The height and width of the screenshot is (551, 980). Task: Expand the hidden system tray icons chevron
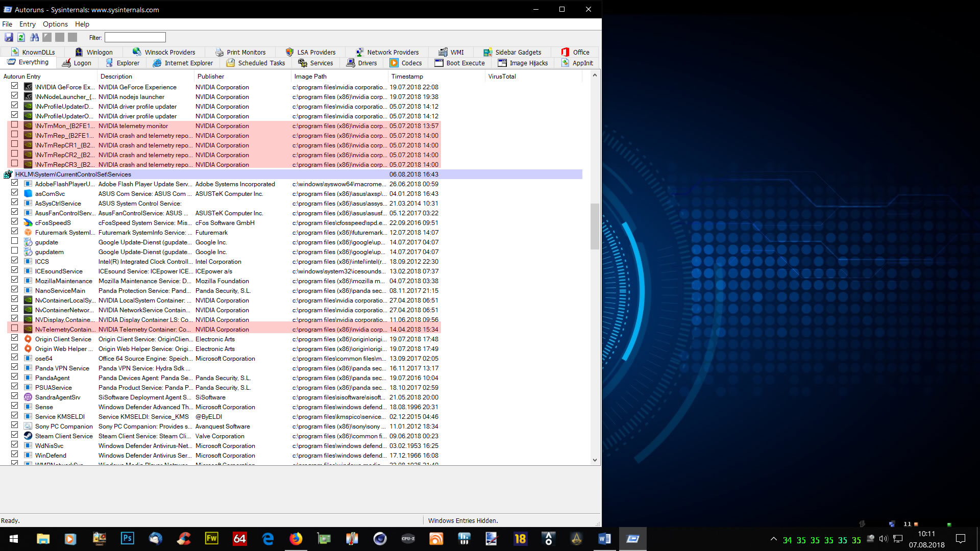tap(774, 539)
